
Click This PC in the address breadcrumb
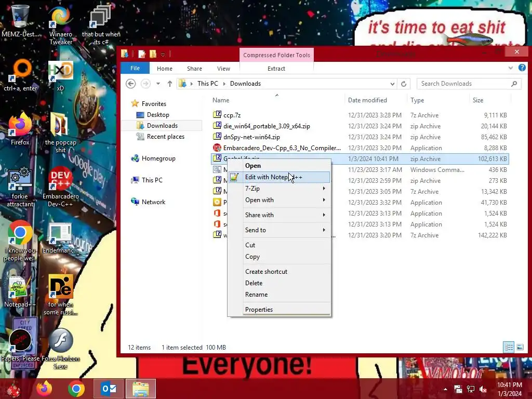[x=208, y=84]
